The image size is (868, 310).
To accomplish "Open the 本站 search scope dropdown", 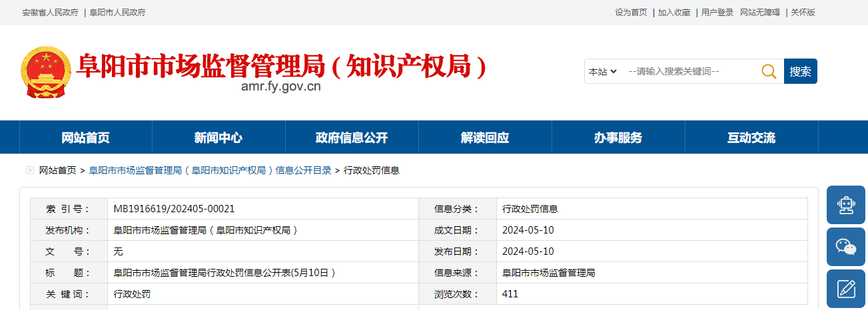I will (x=602, y=71).
